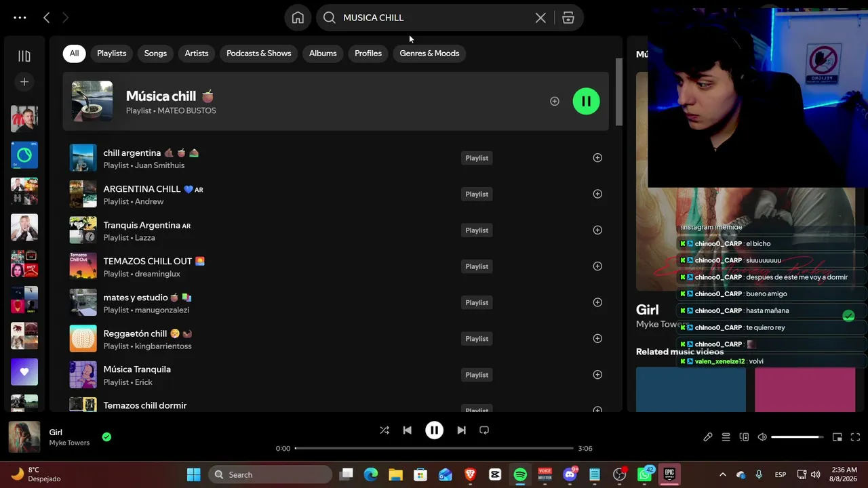Open Myke Towers in the player bar

tap(69, 443)
